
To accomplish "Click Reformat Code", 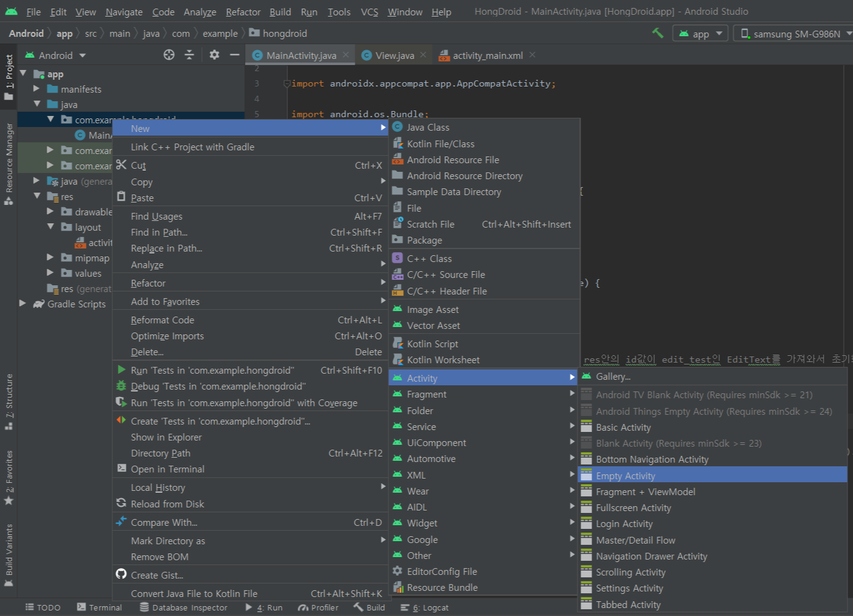I will pos(250,320).
